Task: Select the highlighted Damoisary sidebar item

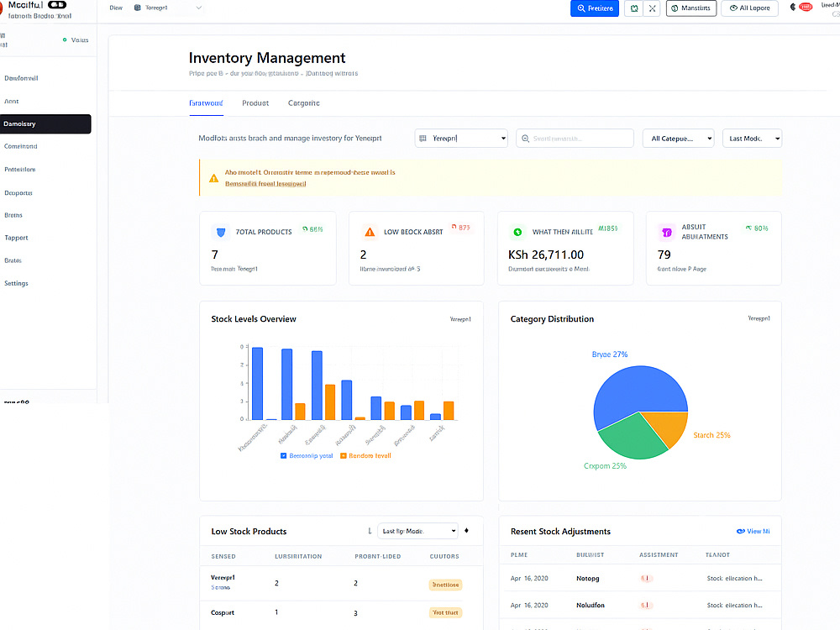Action: [45, 123]
